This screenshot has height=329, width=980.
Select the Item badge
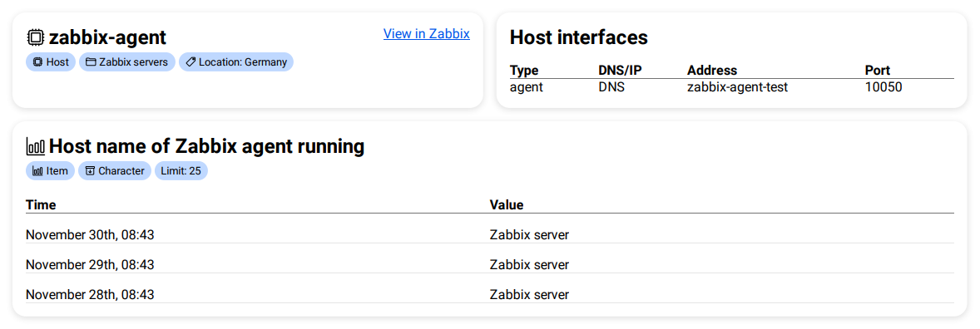pyautogui.click(x=50, y=170)
